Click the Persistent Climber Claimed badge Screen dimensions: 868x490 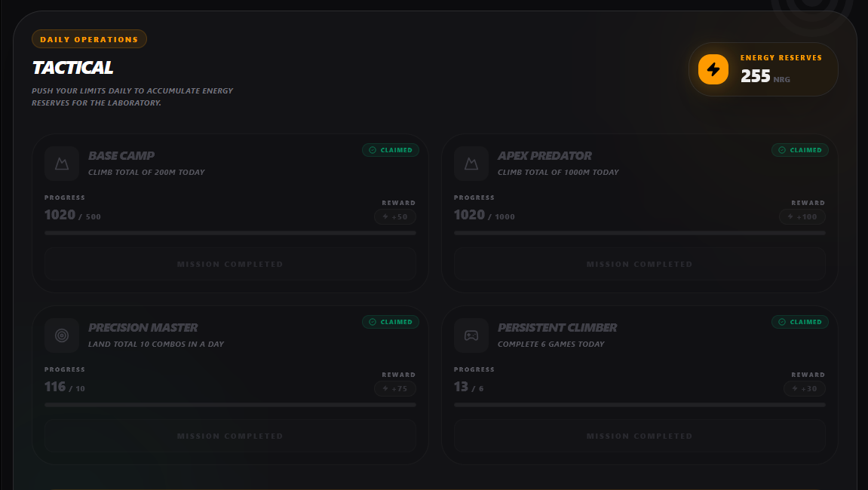click(x=800, y=322)
